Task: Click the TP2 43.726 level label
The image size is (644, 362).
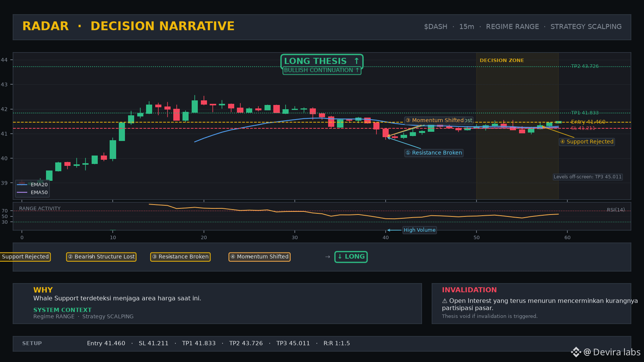Action: 585,66
